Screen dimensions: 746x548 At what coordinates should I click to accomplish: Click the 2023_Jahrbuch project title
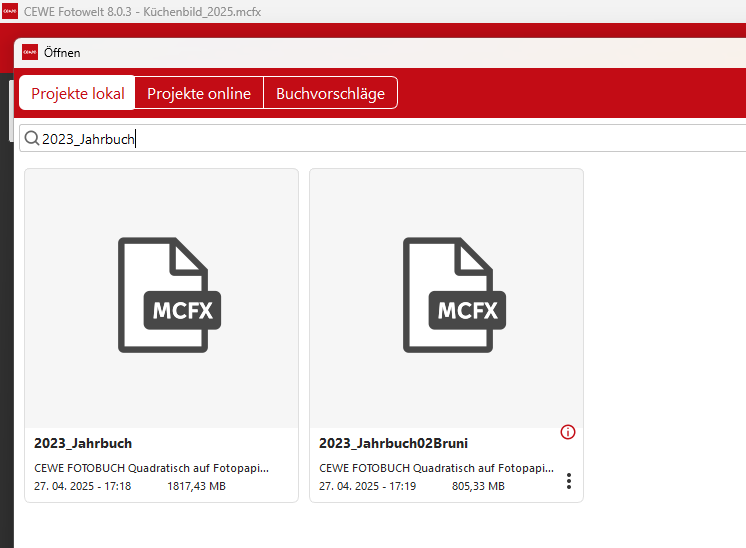(83, 443)
